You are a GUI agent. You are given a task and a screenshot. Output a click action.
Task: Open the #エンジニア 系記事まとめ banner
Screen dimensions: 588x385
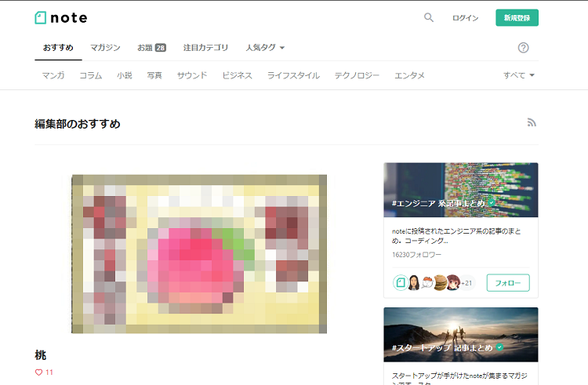461,190
